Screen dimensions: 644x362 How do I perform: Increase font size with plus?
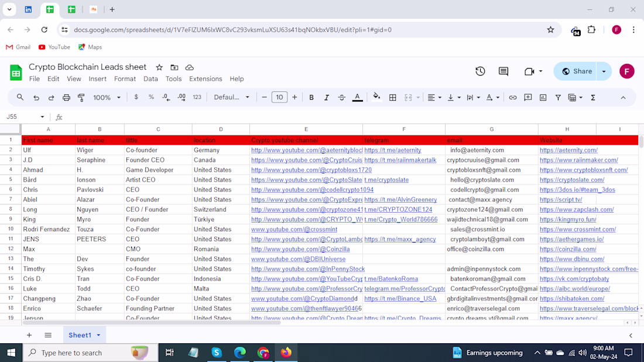pyautogui.click(x=294, y=97)
